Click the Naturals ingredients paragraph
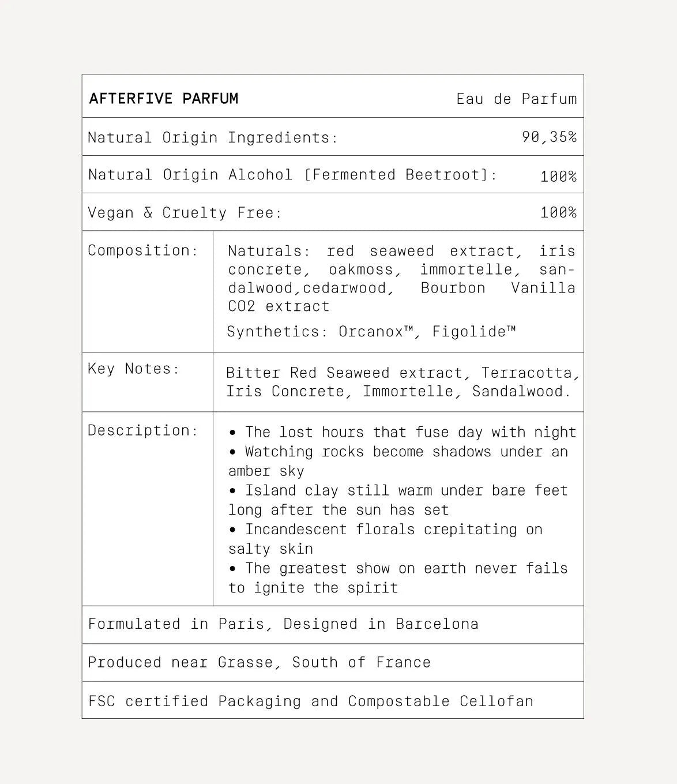The width and height of the screenshot is (677, 784). point(401,279)
